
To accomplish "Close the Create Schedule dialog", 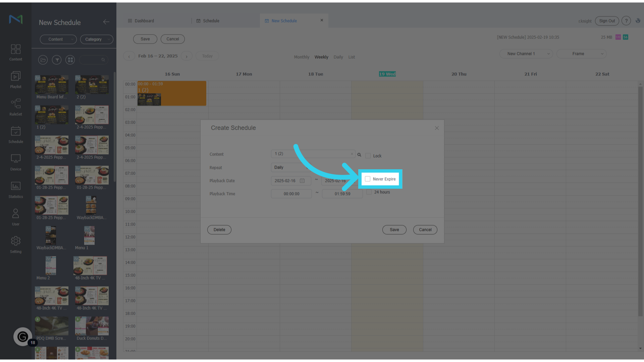I will (x=437, y=128).
